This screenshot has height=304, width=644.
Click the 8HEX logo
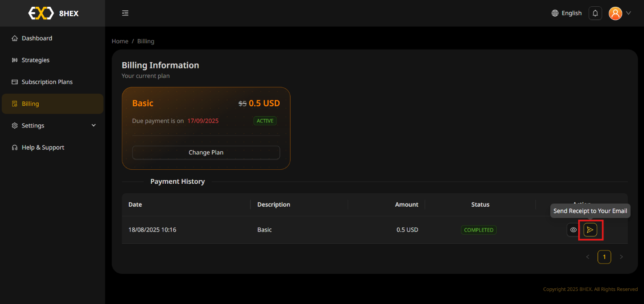click(x=53, y=13)
